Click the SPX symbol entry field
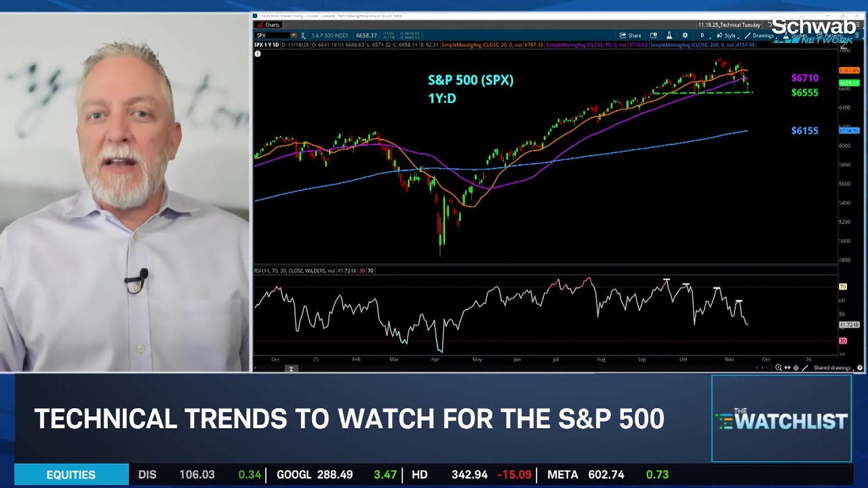Image resolution: width=868 pixels, height=488 pixels. pyautogui.click(x=272, y=35)
